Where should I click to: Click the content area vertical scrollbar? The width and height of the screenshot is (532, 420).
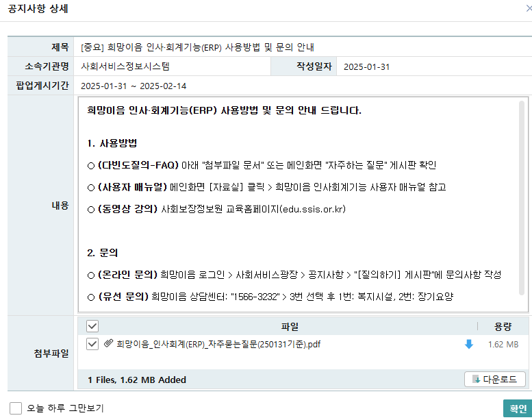pos(522,198)
